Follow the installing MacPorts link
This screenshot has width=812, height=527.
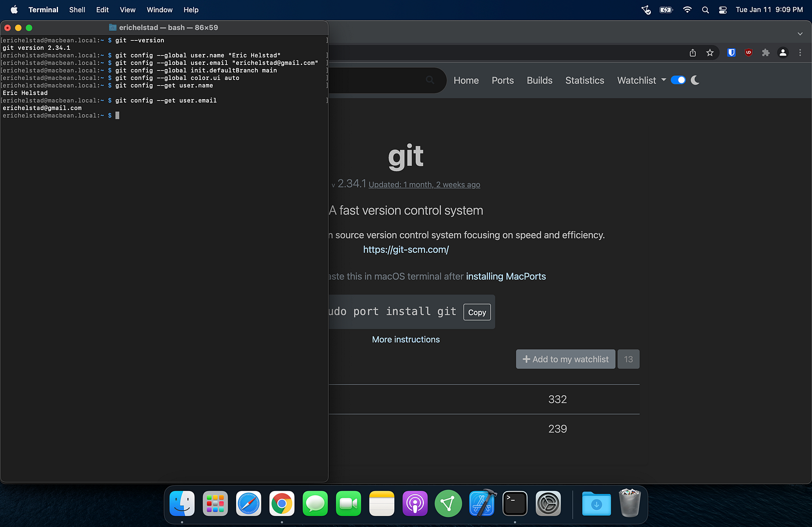506,276
